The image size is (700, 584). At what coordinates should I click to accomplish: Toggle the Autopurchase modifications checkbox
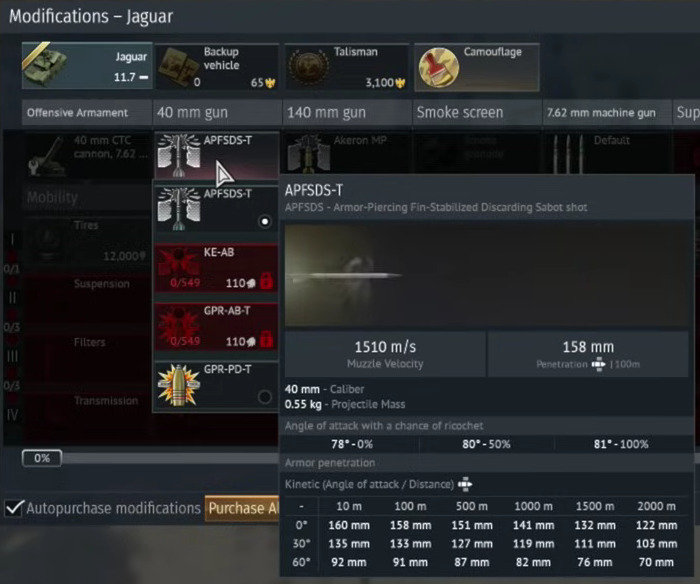point(13,508)
